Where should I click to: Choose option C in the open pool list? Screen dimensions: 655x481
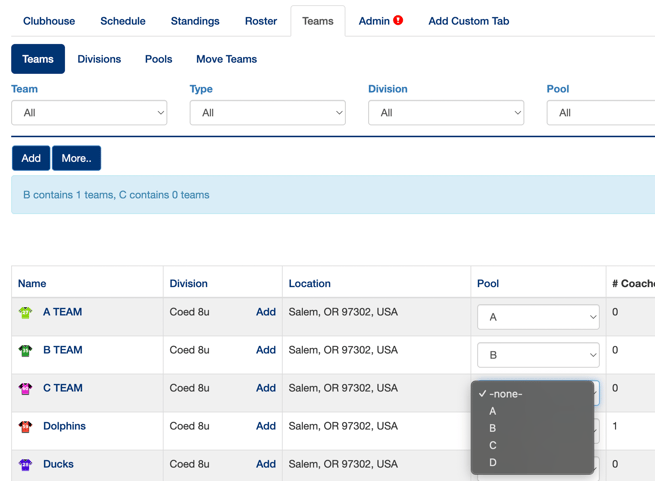click(x=493, y=445)
